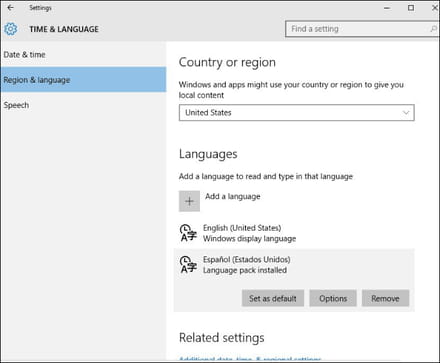Go back using the arrow icon
The image size is (440, 363).
click(x=10, y=8)
